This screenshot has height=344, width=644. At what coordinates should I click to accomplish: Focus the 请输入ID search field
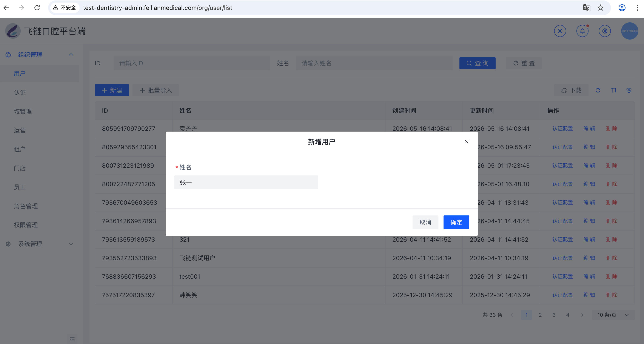[x=192, y=63]
